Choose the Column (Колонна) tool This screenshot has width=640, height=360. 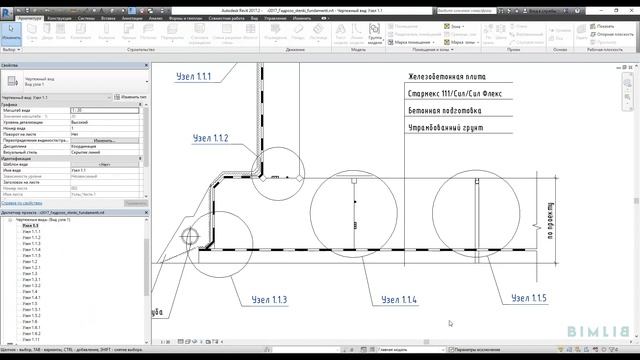click(x=107, y=33)
